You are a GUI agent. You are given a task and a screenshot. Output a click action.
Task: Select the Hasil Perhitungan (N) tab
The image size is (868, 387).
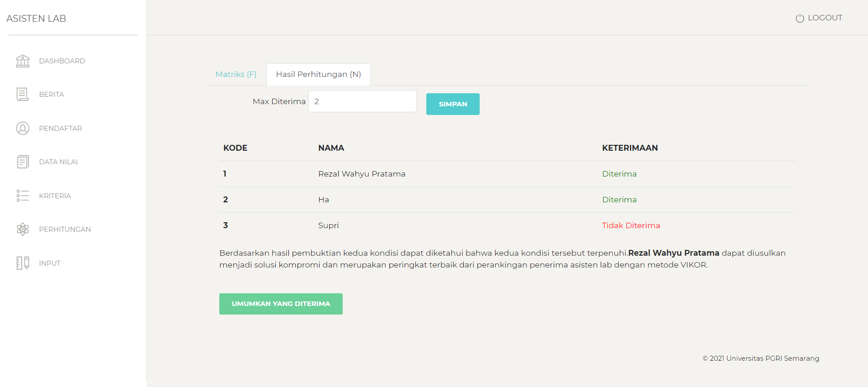coord(318,74)
